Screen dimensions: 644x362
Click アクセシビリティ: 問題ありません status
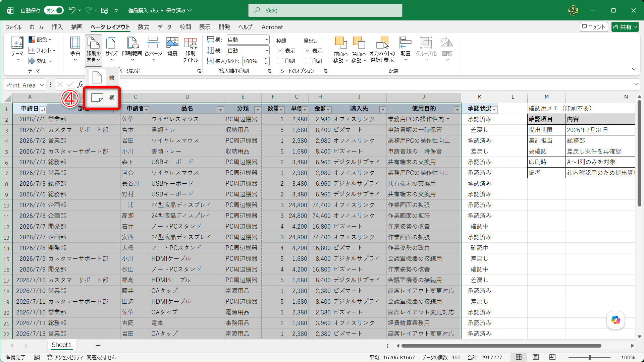tap(82, 358)
